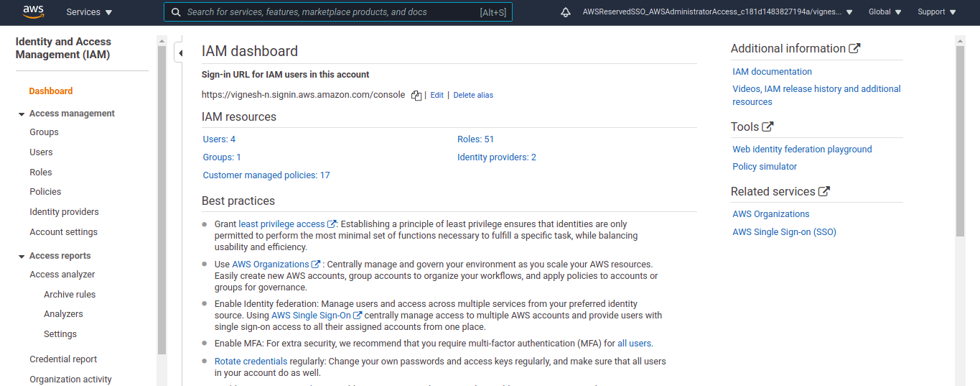Screen dimensions: 980x386
Task: Open AWS Single Sign-on (SSO) related service
Action: click(x=784, y=232)
